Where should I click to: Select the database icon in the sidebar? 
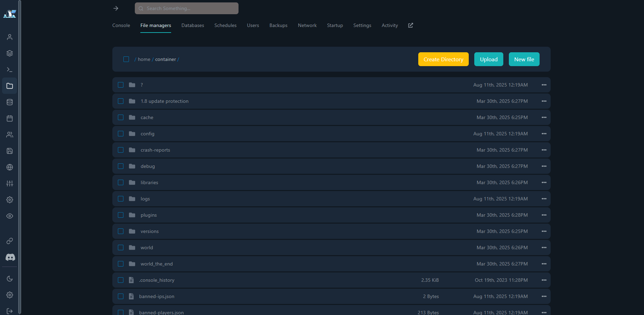click(9, 102)
